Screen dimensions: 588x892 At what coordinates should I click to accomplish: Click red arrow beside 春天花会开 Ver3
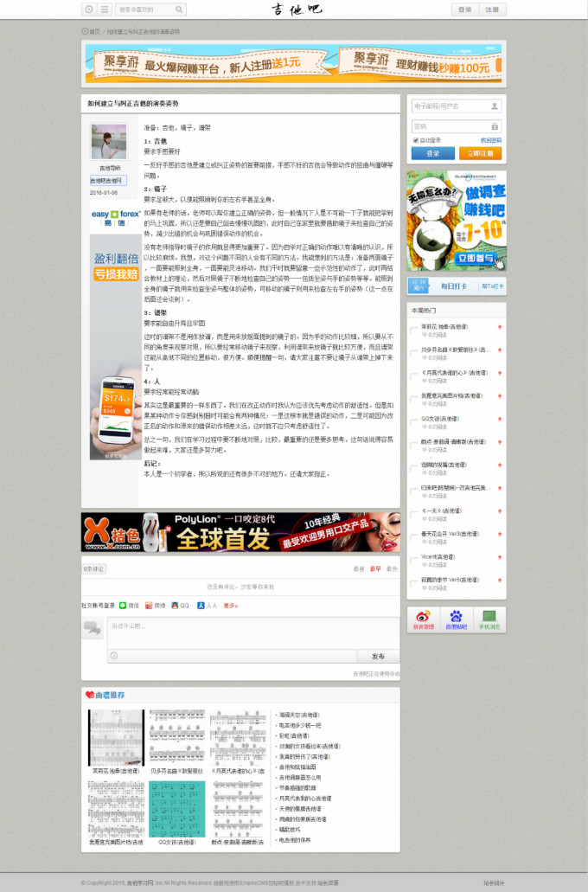pos(500,534)
